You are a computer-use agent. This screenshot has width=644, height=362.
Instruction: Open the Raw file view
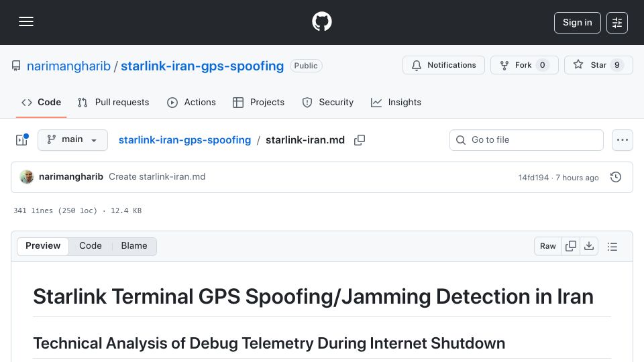548,246
